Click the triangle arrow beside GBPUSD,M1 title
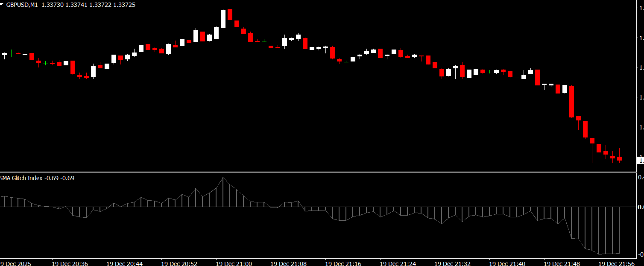This screenshot has width=644, height=266. (3, 4)
